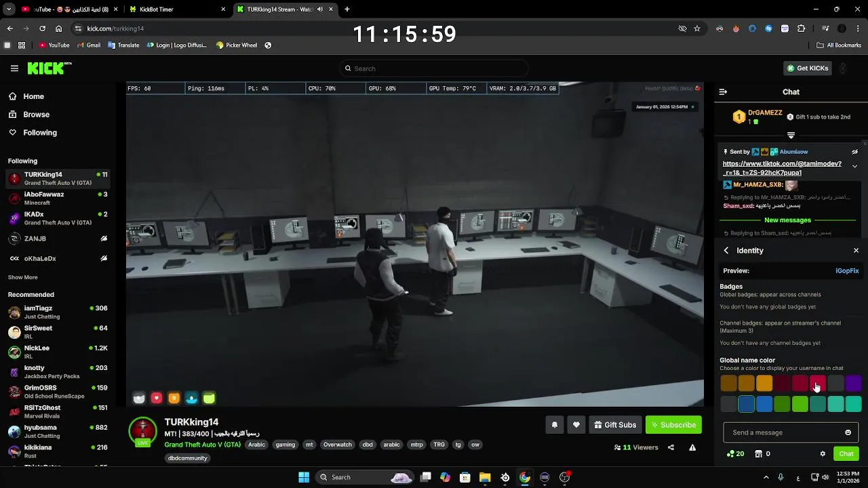Click the Arabic stream tag
The height and width of the screenshot is (488, 868).
pyautogui.click(x=256, y=445)
